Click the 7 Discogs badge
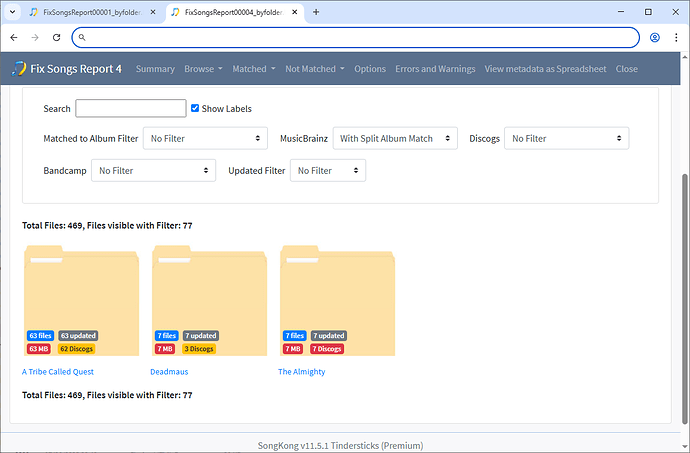This screenshot has height=453, width=690. [327, 349]
